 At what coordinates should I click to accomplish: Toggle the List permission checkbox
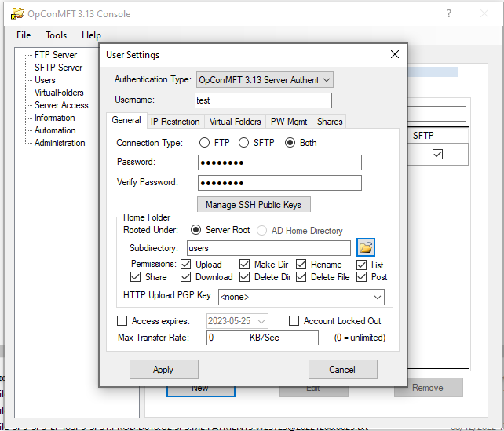click(x=362, y=265)
